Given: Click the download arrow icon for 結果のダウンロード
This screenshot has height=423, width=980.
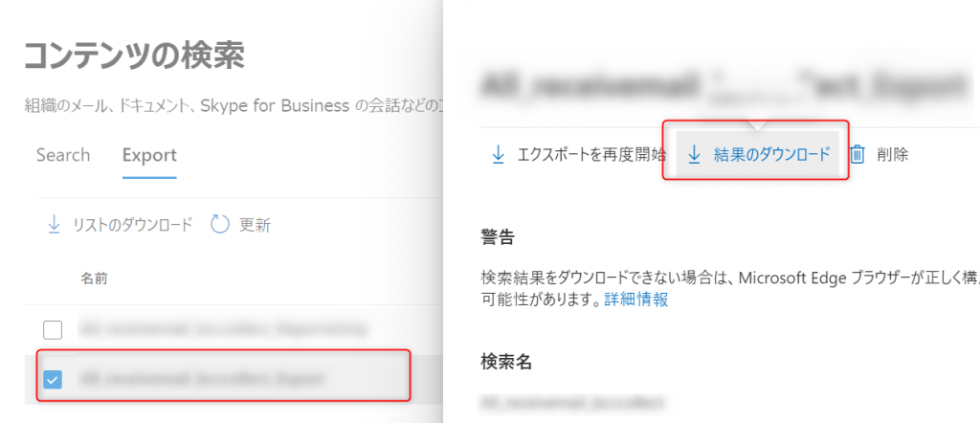Looking at the screenshot, I should (x=694, y=154).
